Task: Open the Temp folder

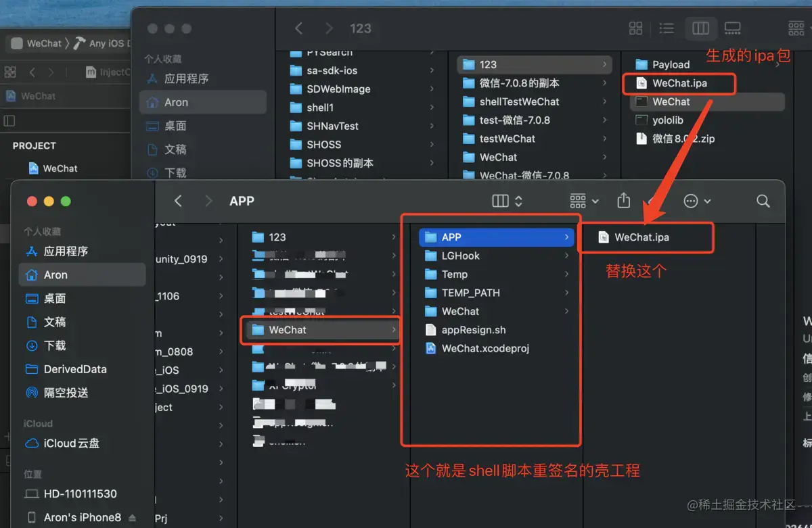Action: coord(496,274)
